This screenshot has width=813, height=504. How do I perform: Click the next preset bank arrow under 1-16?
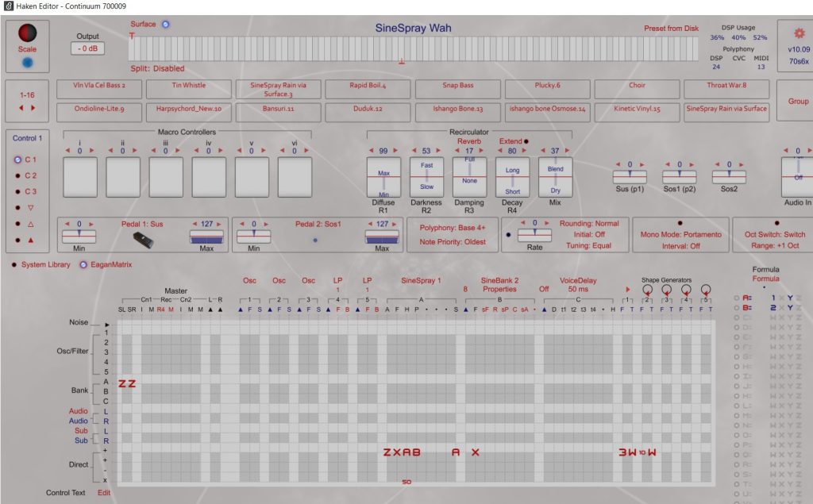33,108
